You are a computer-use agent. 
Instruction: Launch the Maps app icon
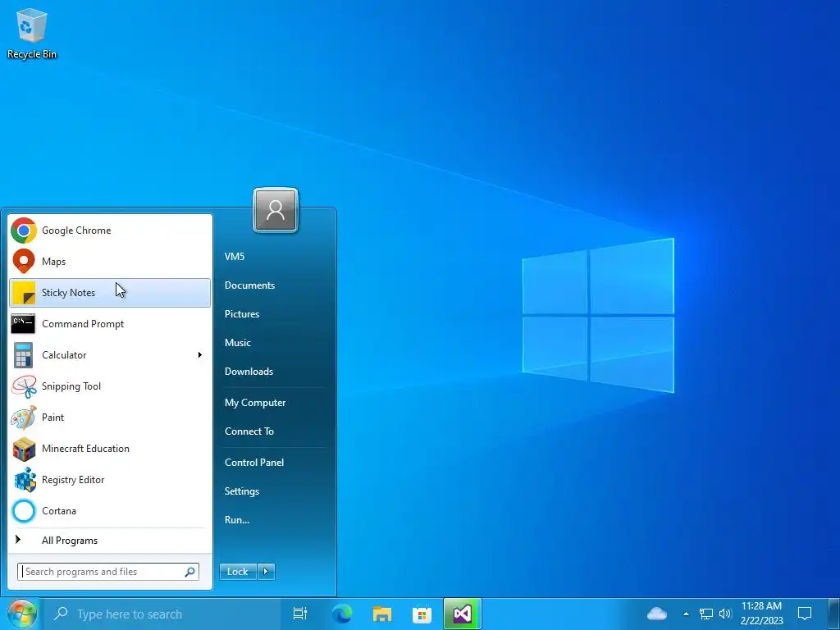coord(23,262)
